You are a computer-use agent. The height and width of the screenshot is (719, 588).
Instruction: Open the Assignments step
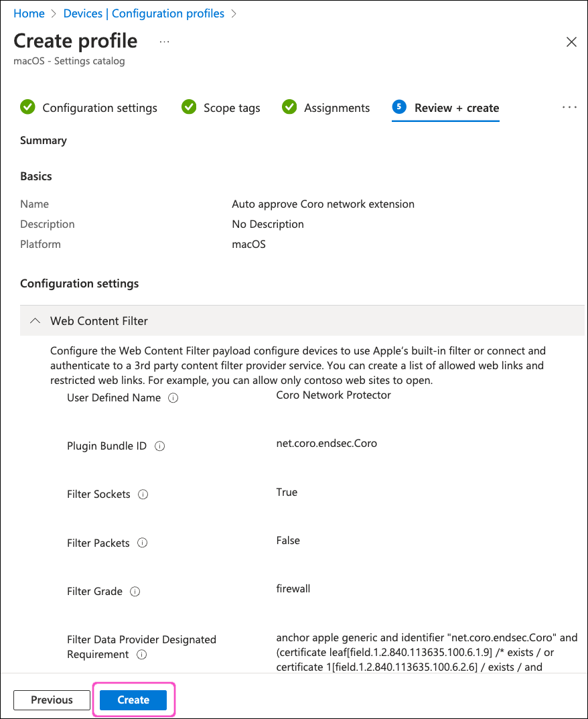tap(336, 108)
